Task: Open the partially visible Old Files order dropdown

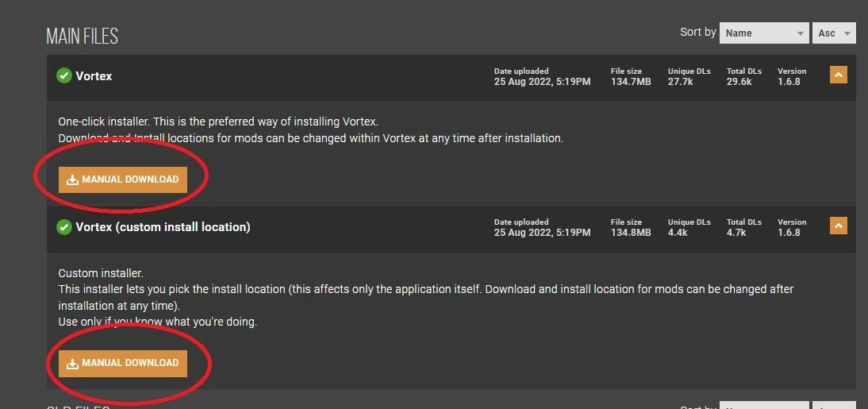Action: [834, 406]
